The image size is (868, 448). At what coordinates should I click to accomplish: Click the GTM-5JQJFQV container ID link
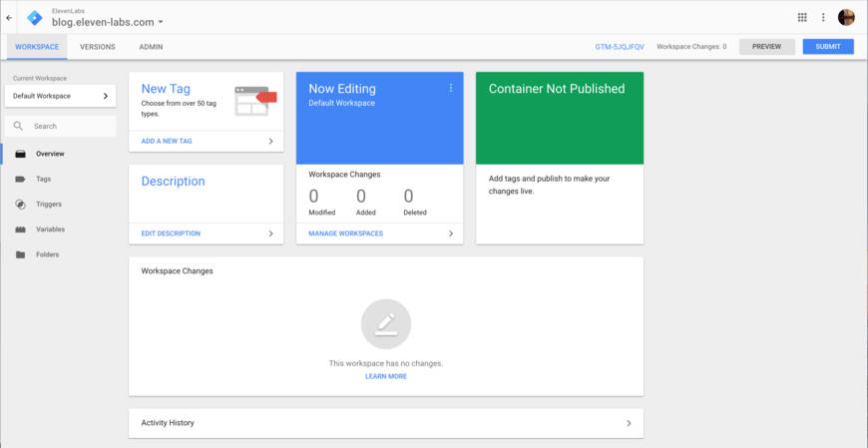[x=620, y=47]
